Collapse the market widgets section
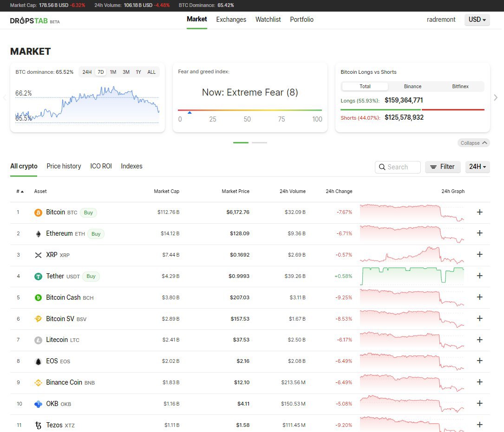Viewport: 504px width, 432px height. pyautogui.click(x=473, y=143)
